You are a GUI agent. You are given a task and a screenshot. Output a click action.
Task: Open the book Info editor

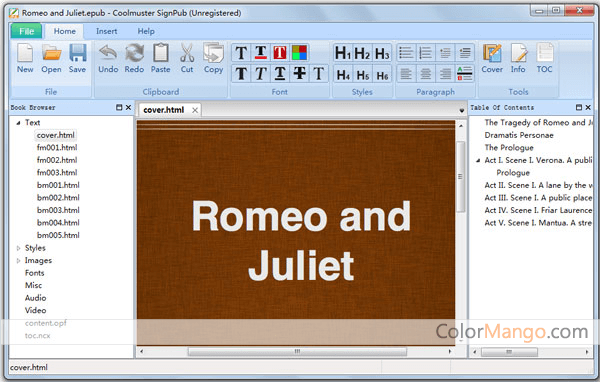[x=518, y=58]
